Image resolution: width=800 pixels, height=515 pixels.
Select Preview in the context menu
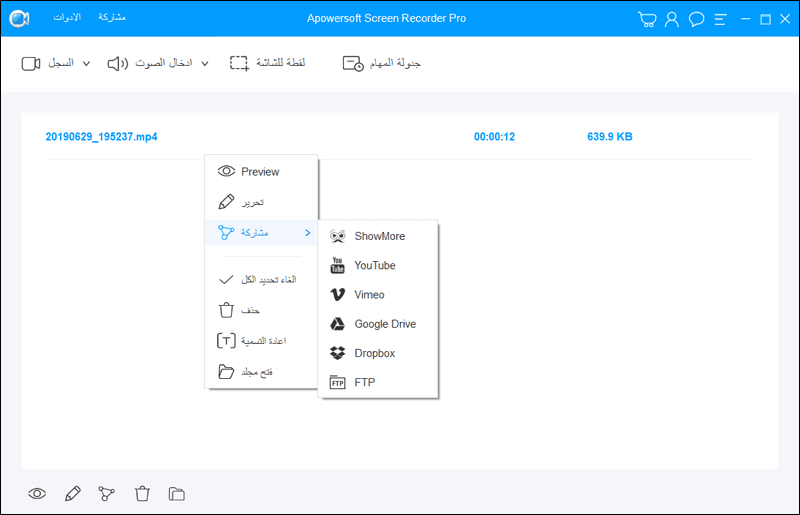tap(261, 171)
